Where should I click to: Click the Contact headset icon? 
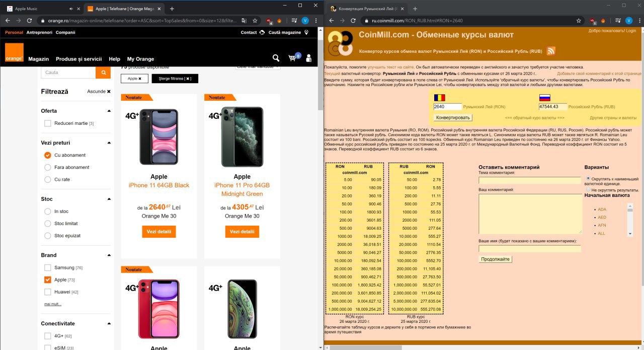pos(262,32)
